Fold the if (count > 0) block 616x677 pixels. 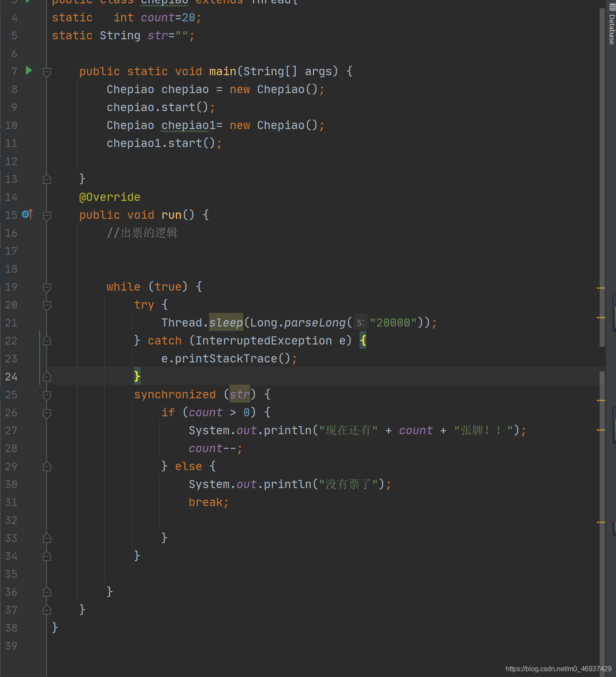click(47, 413)
